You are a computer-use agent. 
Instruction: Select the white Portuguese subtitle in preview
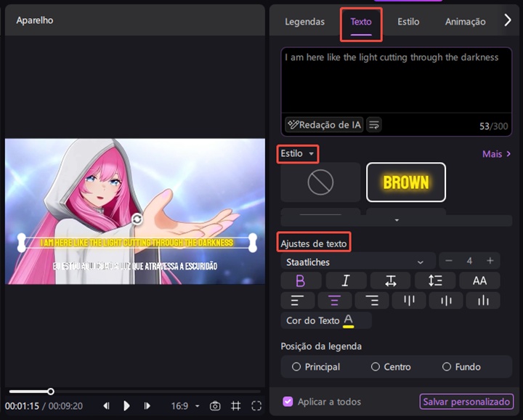tap(135, 266)
